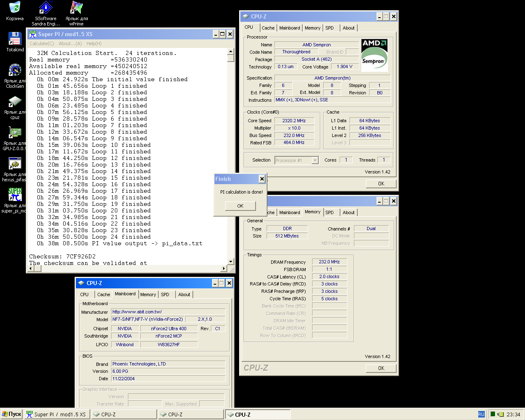Select Cache tab in the Mainboard CPU-Z window
Screen dimensions: 525x420
(x=104, y=294)
